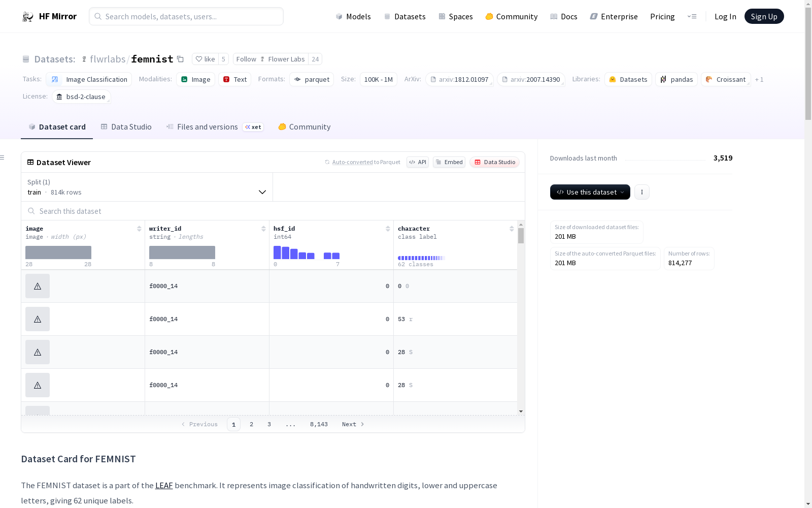Copy dataset name with the copy icon
This screenshot has height=508, width=812.
(180, 59)
